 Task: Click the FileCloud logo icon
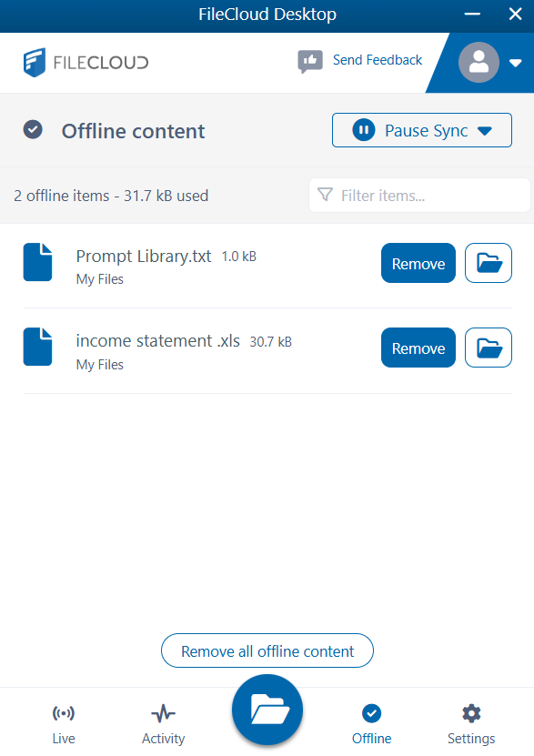[x=35, y=62]
